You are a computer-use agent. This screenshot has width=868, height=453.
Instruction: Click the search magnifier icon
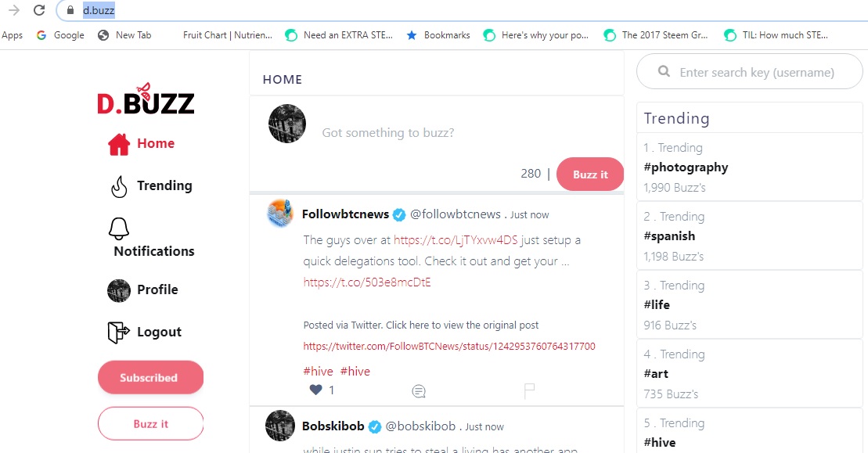click(x=664, y=72)
